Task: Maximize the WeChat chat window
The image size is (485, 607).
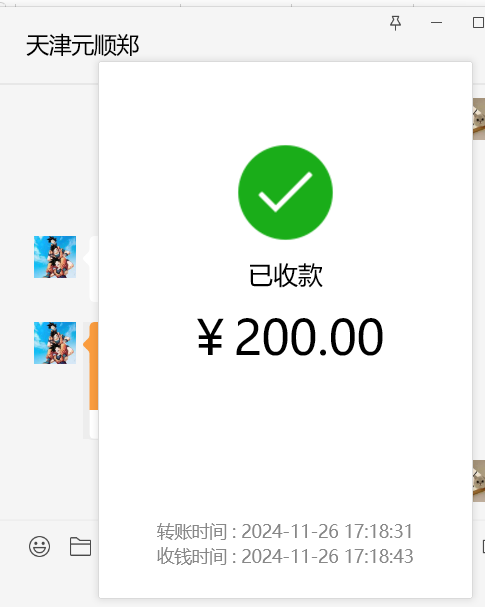Action: pyautogui.click(x=479, y=23)
